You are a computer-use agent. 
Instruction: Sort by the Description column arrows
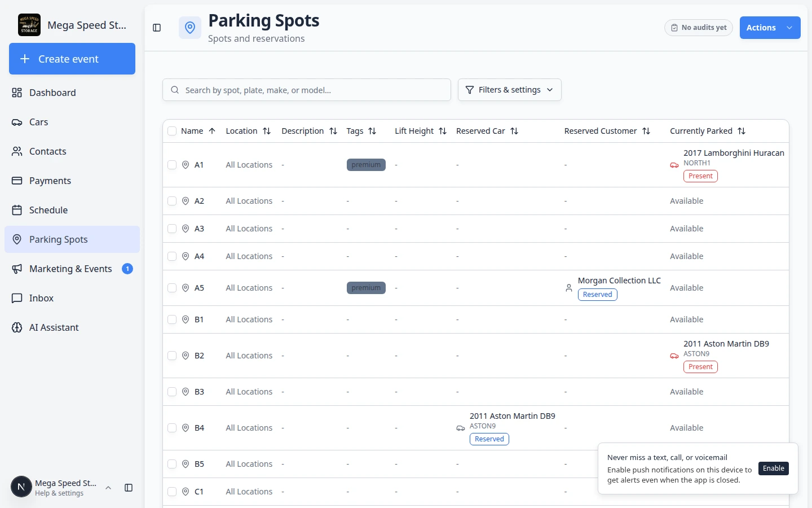coord(333,131)
